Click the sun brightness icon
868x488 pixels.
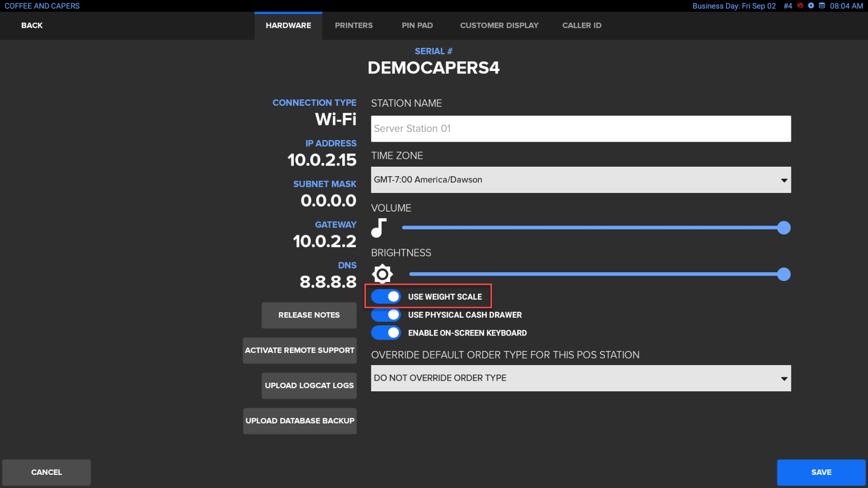pyautogui.click(x=382, y=274)
